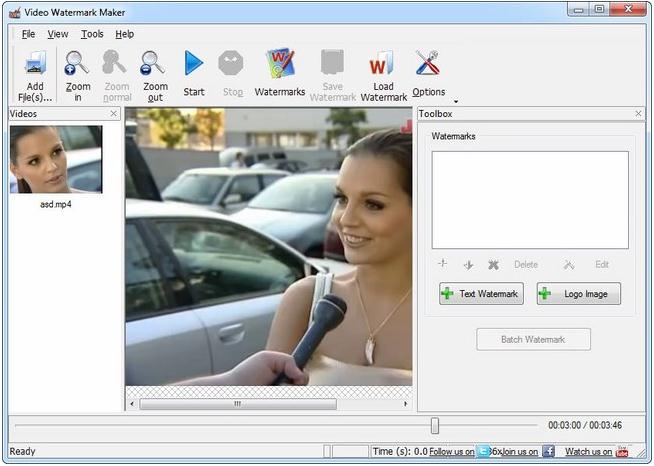Click the video preview image
Image resolution: width=654 pixels, height=466 pixels.
(x=269, y=247)
